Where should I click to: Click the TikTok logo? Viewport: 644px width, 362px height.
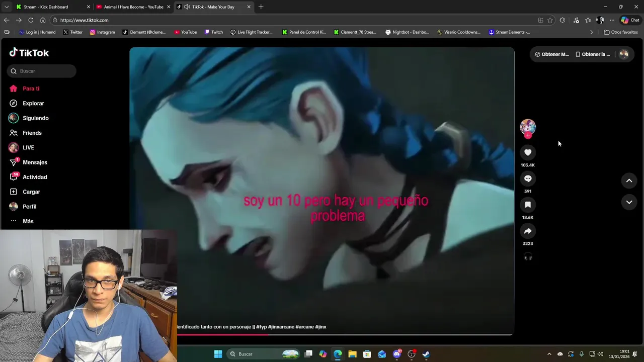29,53
